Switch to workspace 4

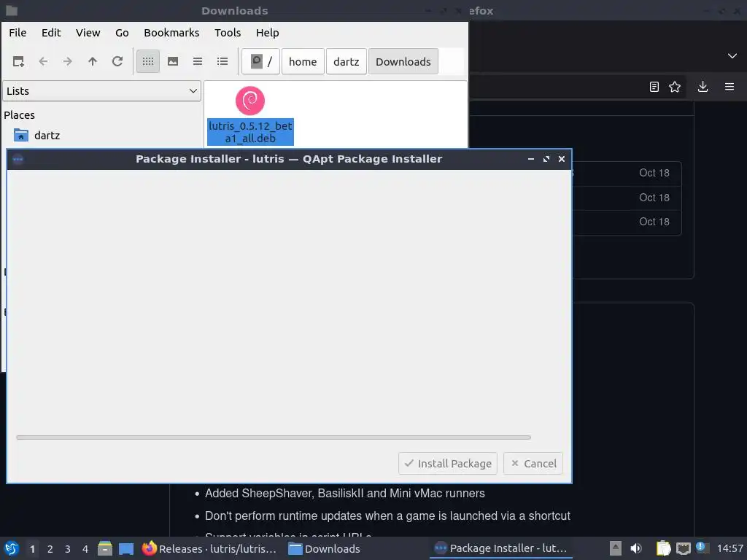85,549
